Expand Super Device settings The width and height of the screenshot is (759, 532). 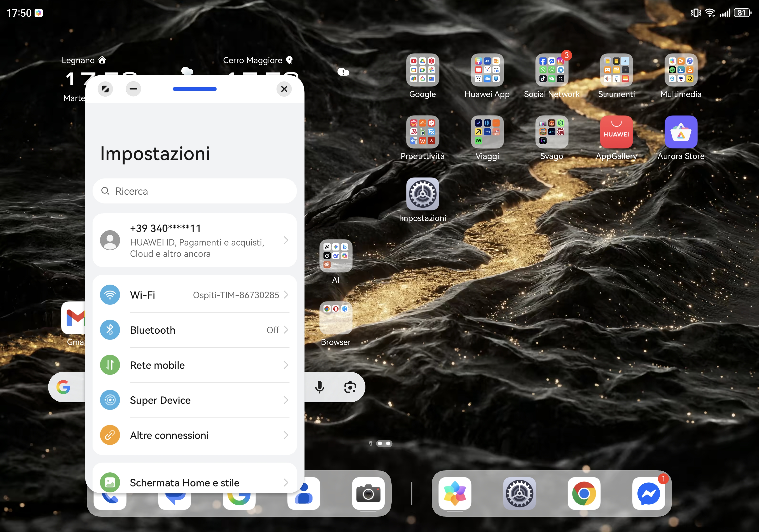point(194,400)
